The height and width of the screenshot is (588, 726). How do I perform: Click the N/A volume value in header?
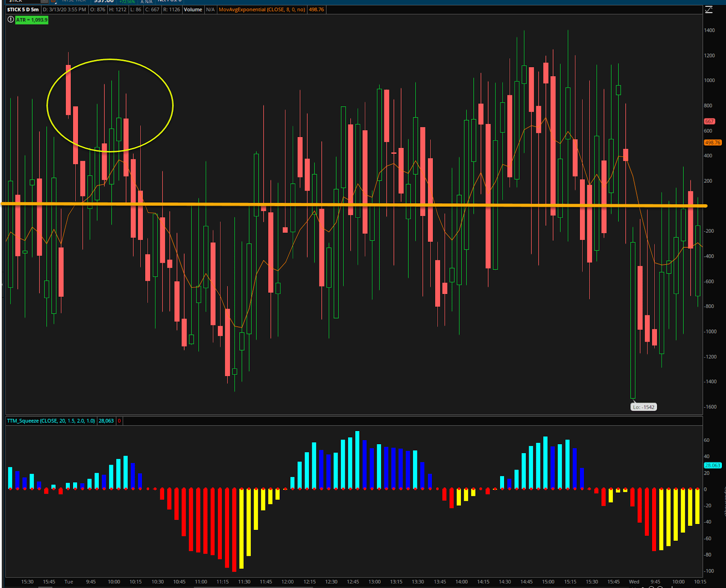(211, 10)
